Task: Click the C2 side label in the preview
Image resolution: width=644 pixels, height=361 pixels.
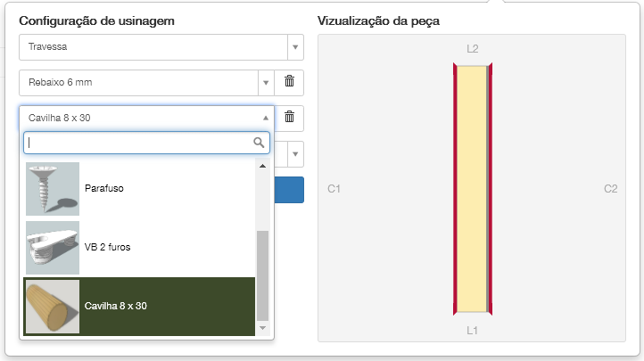Action: [610, 188]
